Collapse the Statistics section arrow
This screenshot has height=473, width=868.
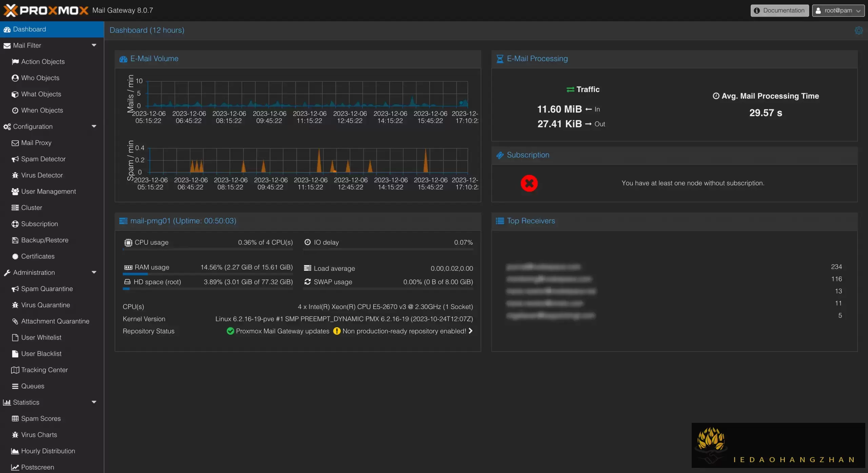(x=94, y=402)
